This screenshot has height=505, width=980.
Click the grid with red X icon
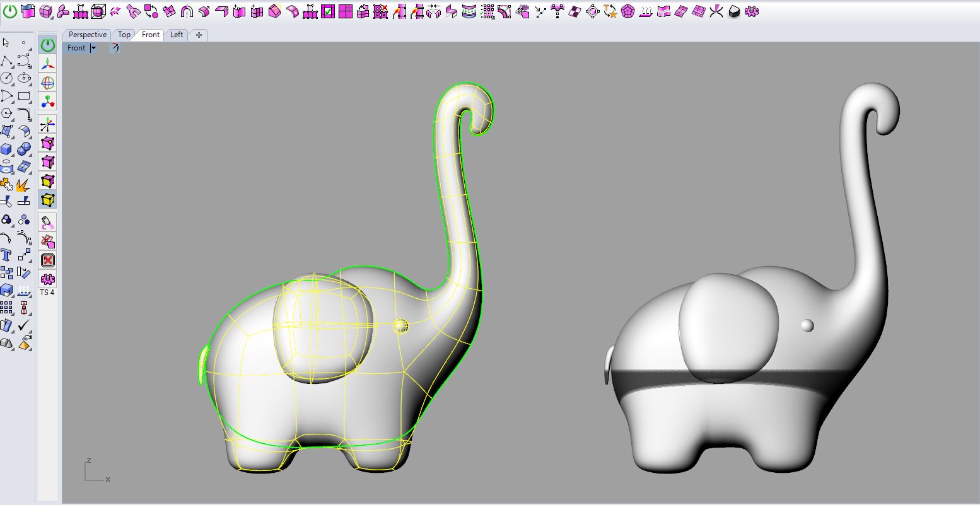(380, 11)
